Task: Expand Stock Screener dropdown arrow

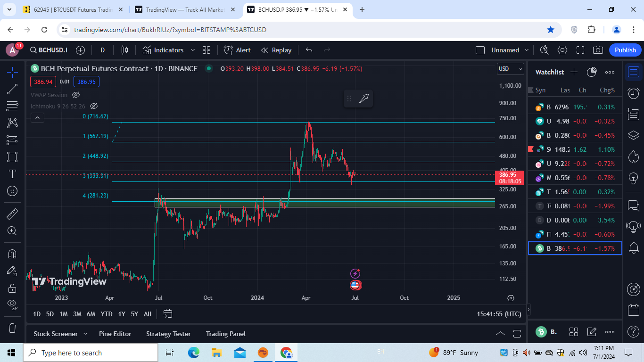Action: [x=85, y=334]
